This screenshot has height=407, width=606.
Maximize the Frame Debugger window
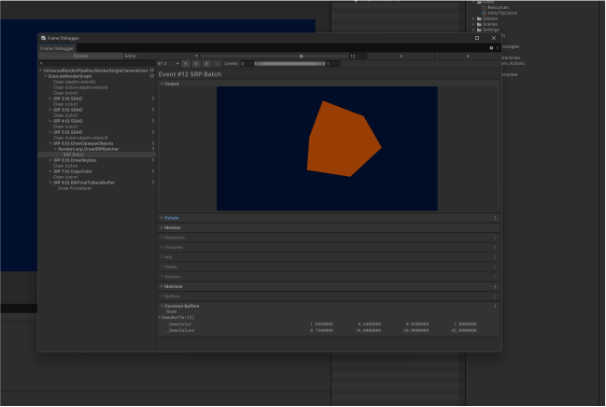(x=477, y=38)
